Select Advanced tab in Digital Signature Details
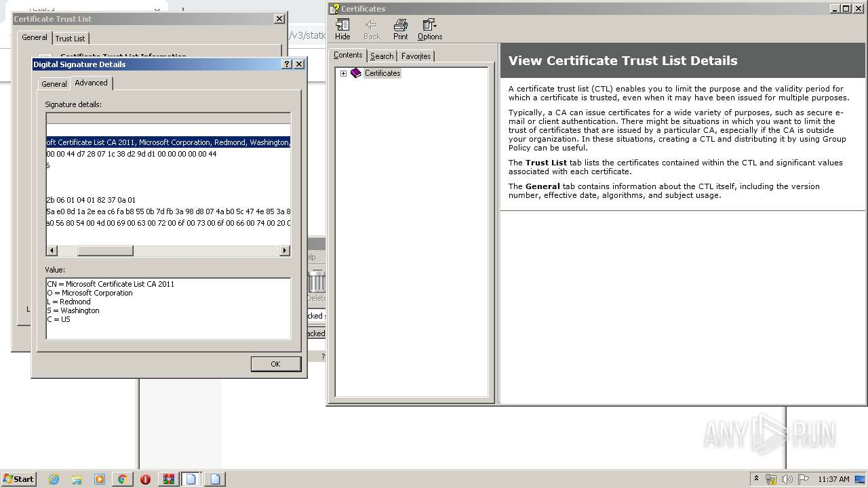 [x=92, y=83]
